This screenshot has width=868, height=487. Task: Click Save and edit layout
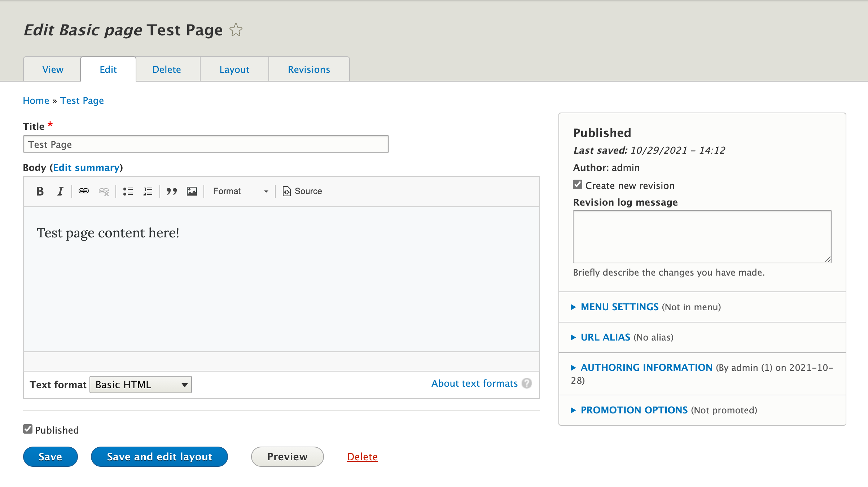tap(159, 457)
